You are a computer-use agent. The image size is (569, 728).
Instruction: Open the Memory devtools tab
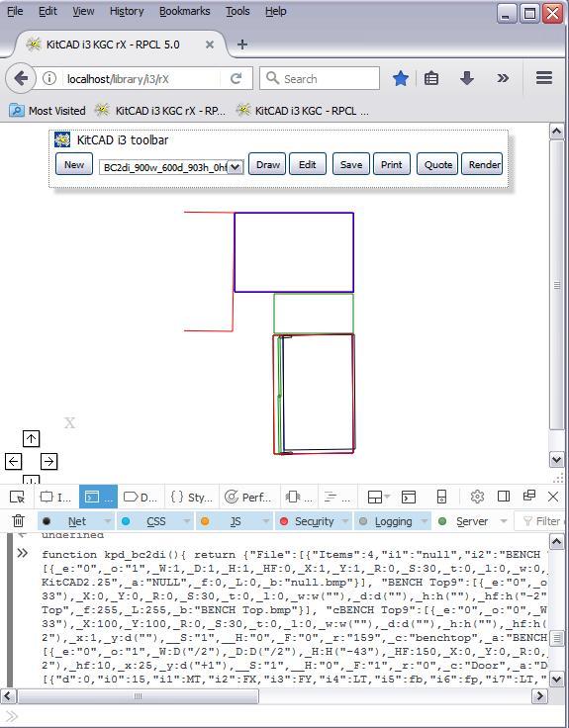(x=299, y=497)
